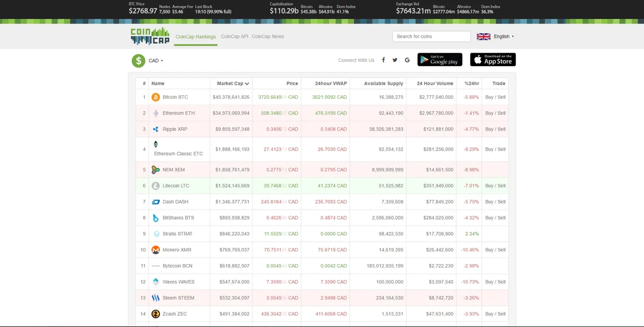
Task: Open the CAD currency dropdown
Action: click(x=156, y=60)
